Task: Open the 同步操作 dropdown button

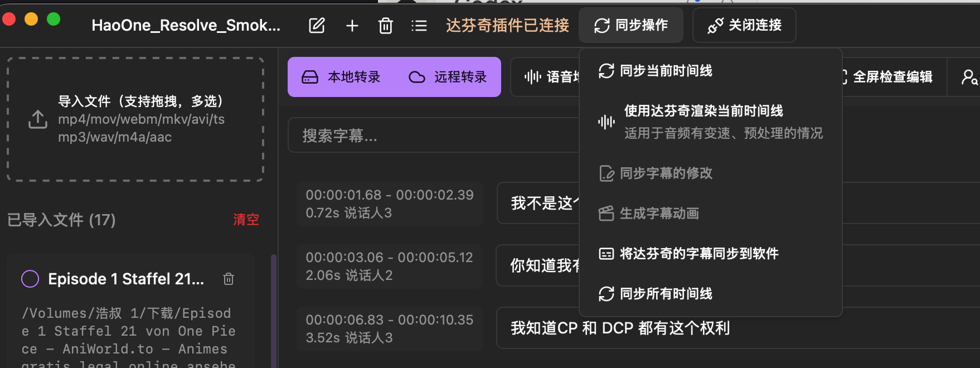Action: 631,25
